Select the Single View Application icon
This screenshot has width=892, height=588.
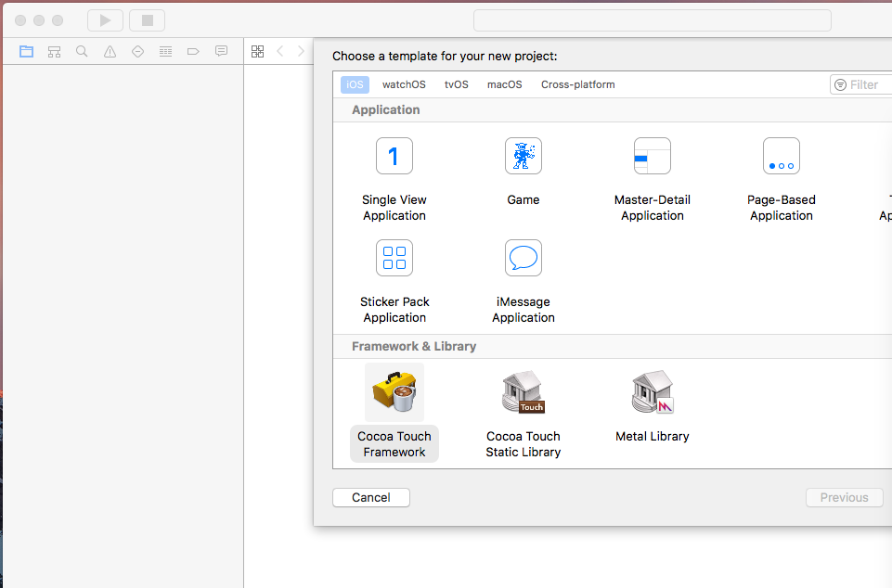click(x=394, y=156)
